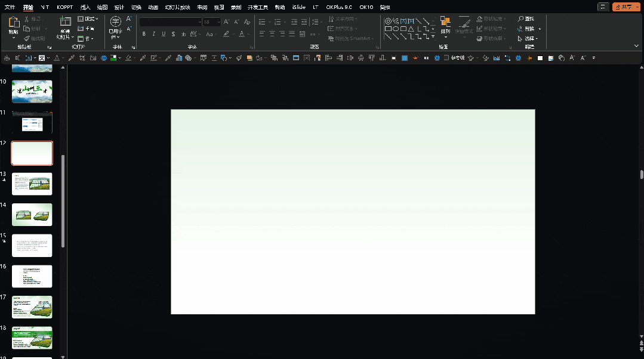
Task: Select slide 13 thumbnail
Action: tap(32, 184)
